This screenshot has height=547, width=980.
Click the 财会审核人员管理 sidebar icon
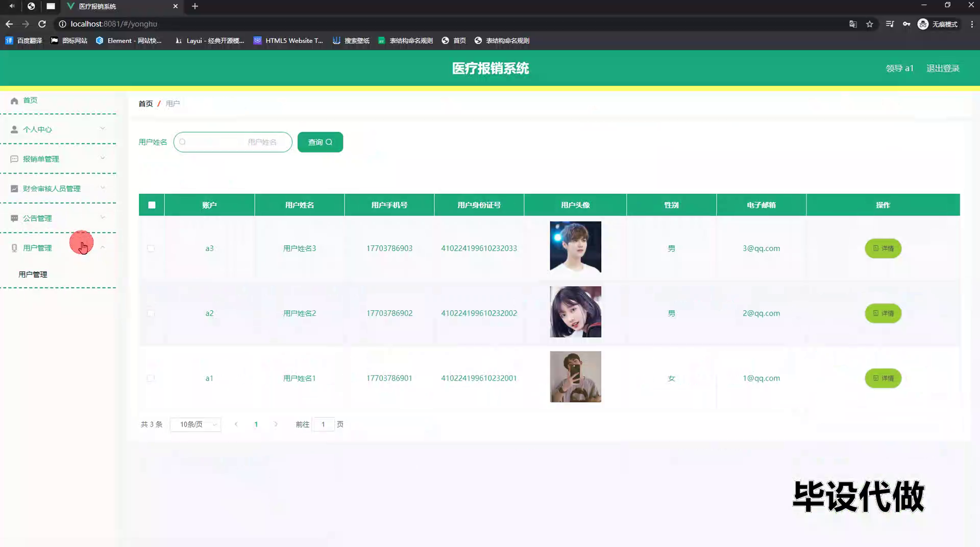(14, 189)
